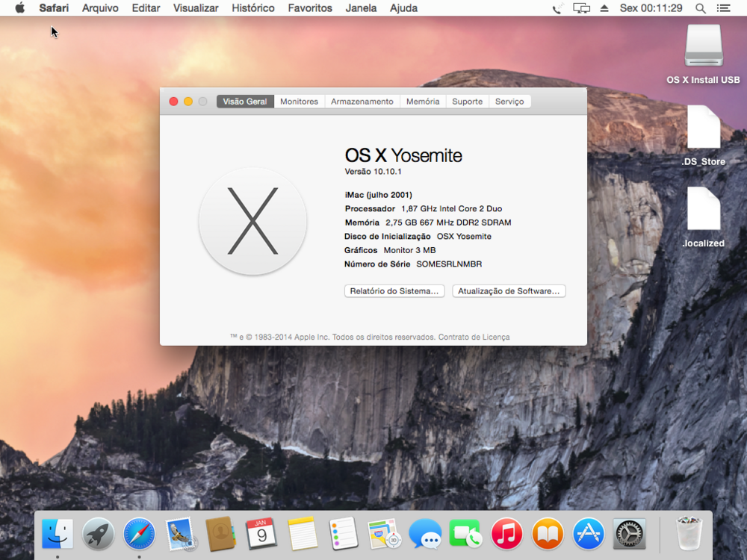Open Calendar icon showing 9
Viewport: 747px width, 560px height.
pyautogui.click(x=261, y=534)
